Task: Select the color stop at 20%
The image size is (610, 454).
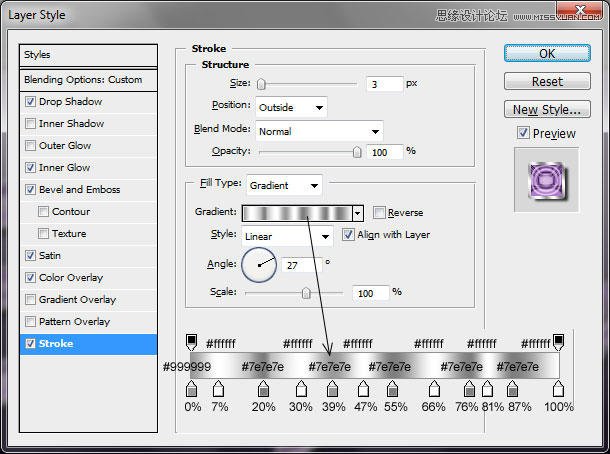Action: (x=264, y=388)
